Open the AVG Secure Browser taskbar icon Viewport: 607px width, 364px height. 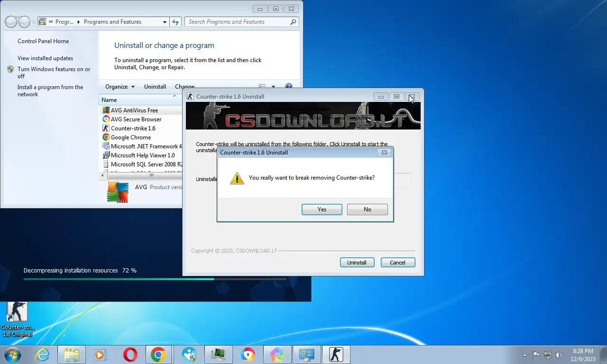[248, 355]
